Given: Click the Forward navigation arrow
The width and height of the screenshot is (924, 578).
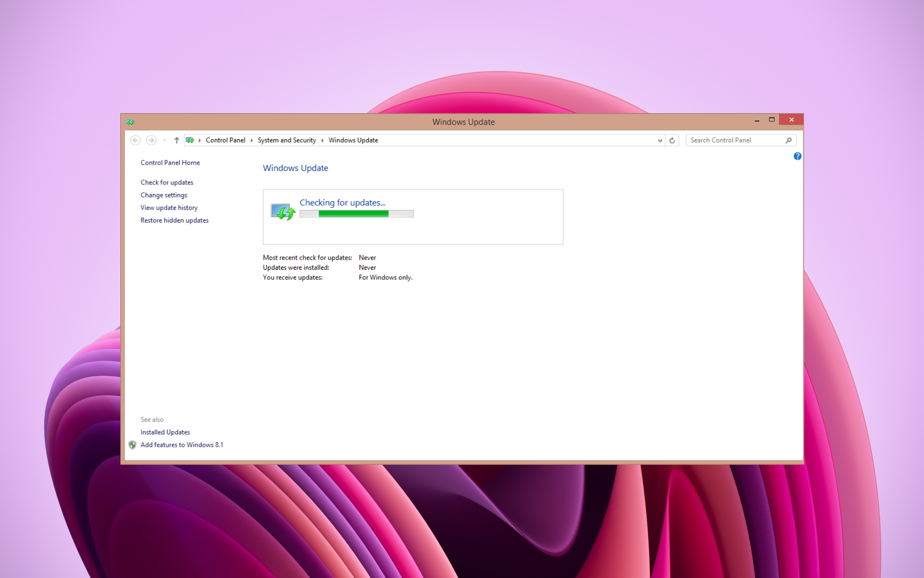Looking at the screenshot, I should pos(151,140).
